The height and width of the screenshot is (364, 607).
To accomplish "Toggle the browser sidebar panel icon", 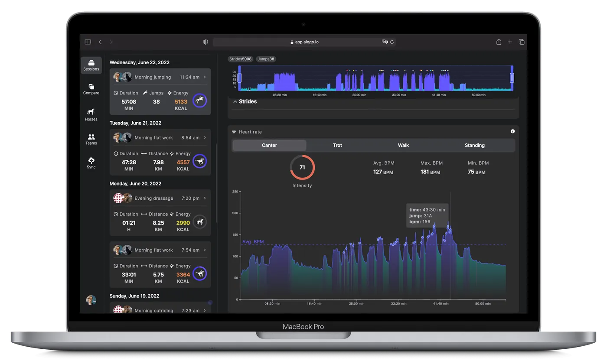I will point(88,42).
